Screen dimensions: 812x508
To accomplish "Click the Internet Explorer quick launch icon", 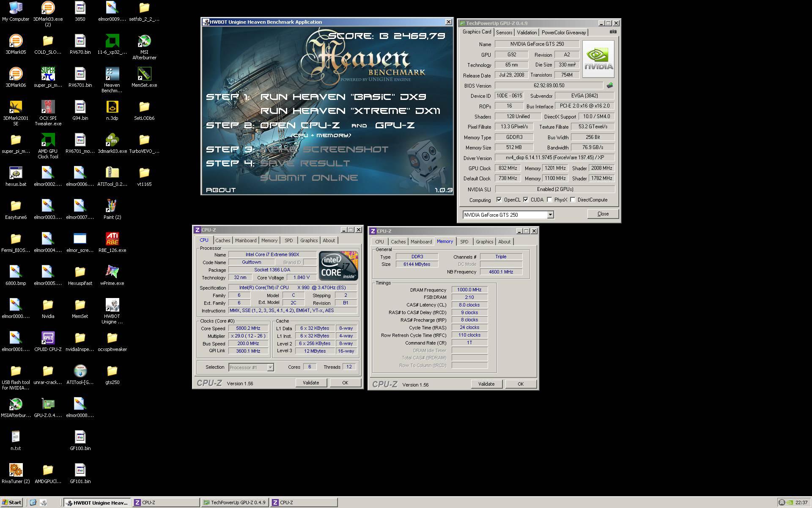I will click(x=33, y=502).
